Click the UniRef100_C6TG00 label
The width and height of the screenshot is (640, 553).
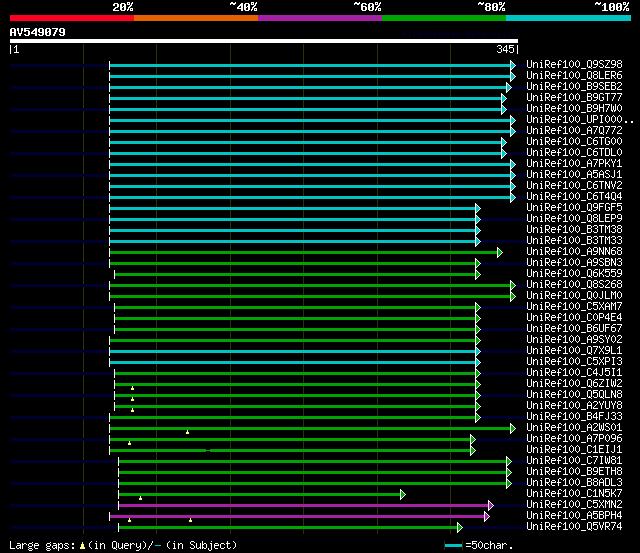point(574,142)
